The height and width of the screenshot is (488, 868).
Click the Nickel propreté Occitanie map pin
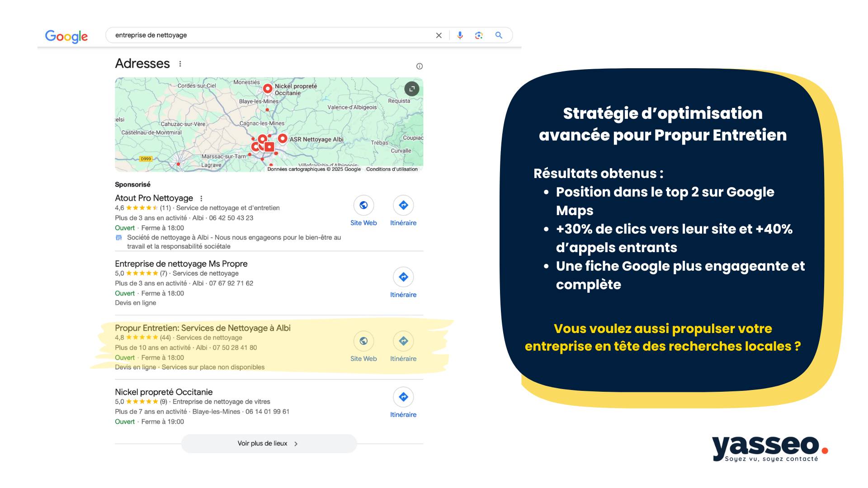point(268,89)
